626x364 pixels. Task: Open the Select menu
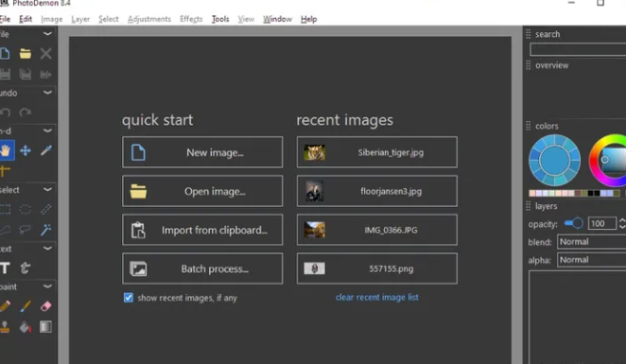(109, 19)
